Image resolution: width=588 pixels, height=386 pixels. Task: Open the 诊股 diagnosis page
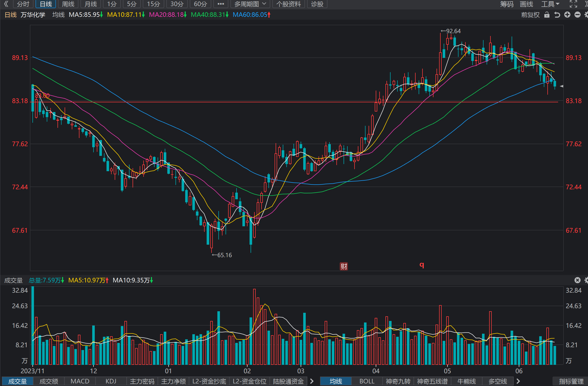[317, 4]
